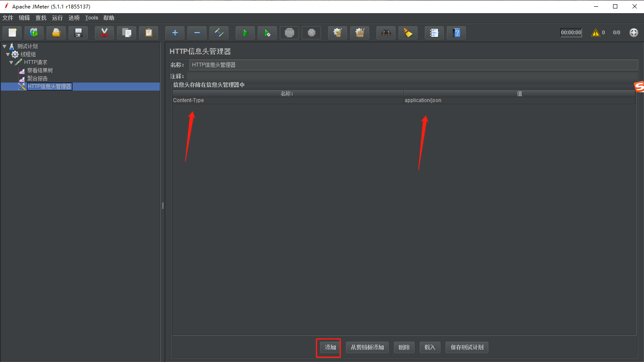Reset search with the yellow brush icon
The width and height of the screenshot is (644, 362).
[x=408, y=33]
